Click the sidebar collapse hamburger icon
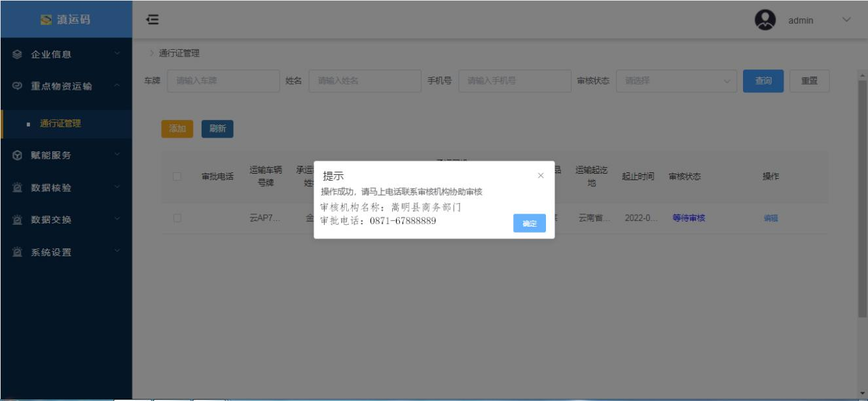The width and height of the screenshot is (868, 401). coord(153,20)
